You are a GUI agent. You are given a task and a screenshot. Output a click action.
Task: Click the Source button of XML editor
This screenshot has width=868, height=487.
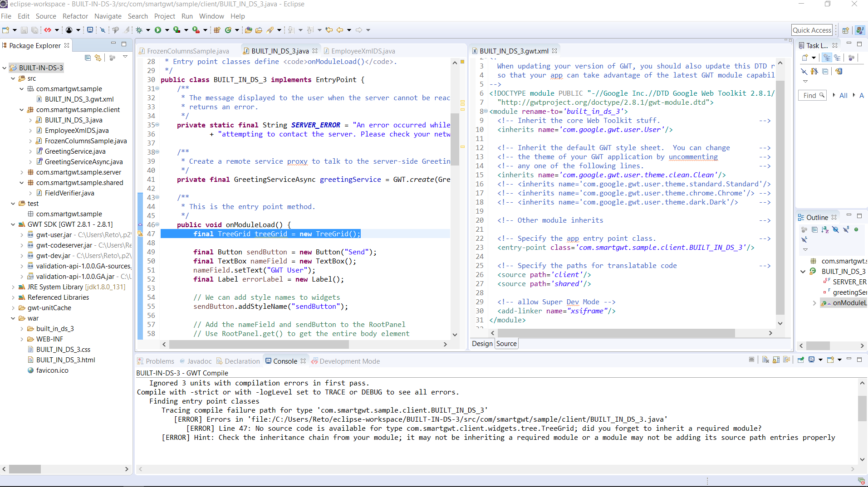(506, 344)
